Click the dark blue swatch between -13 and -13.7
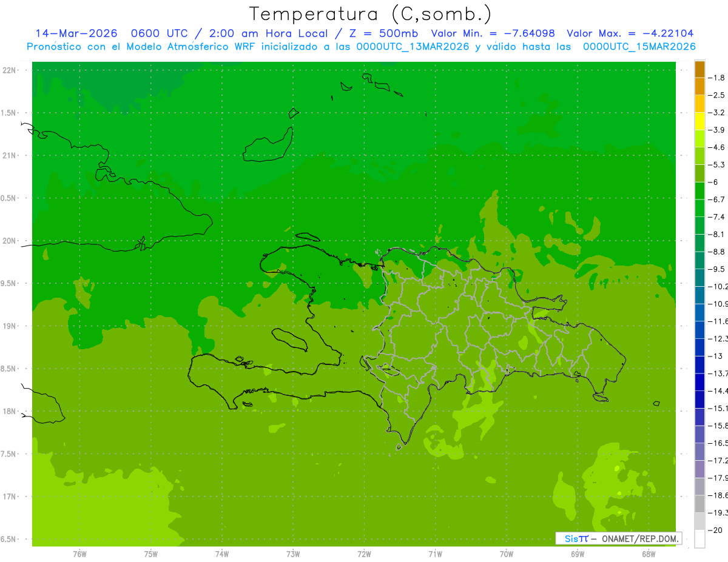Viewport: 728px width, 562px height. (699, 364)
